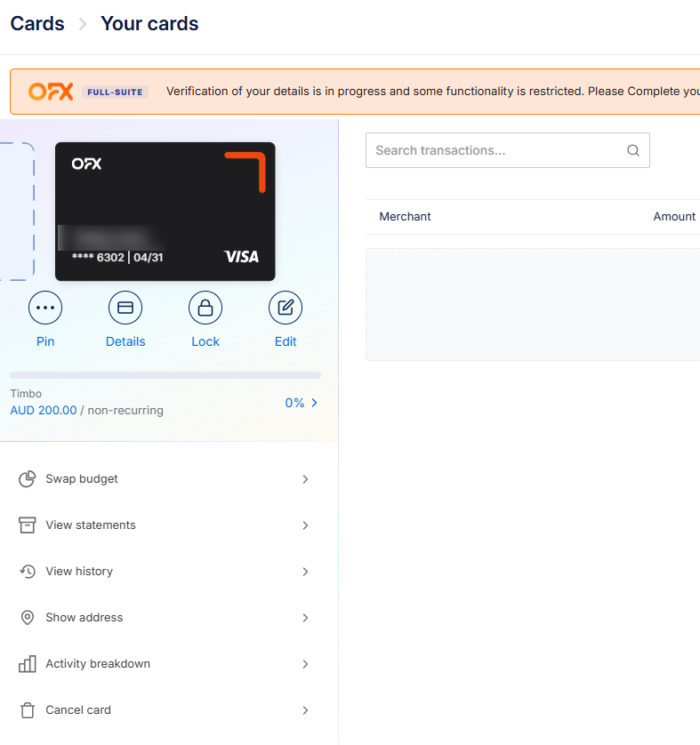
Task: Click the Your cards breadcrumb
Action: [x=149, y=24]
